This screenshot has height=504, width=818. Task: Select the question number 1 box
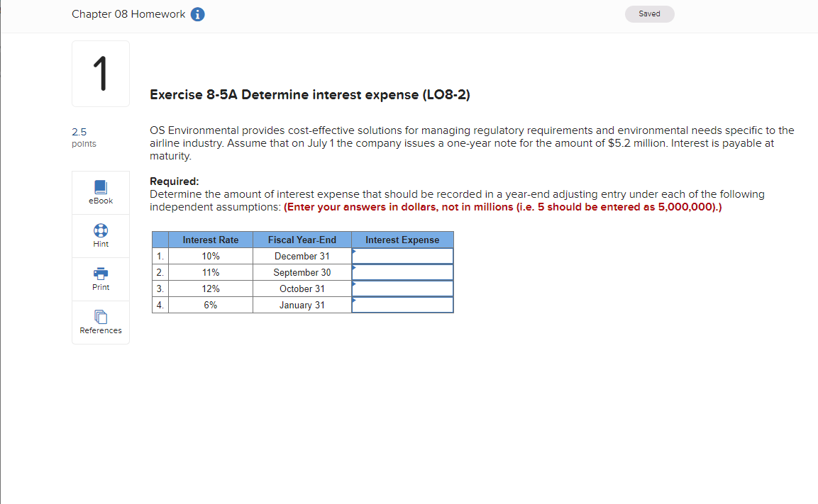[100, 73]
